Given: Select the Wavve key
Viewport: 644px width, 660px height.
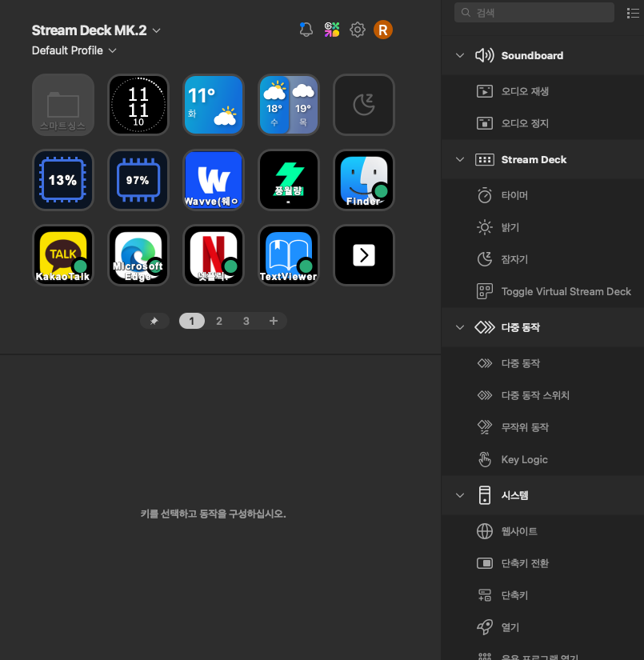Looking at the screenshot, I should click(214, 180).
